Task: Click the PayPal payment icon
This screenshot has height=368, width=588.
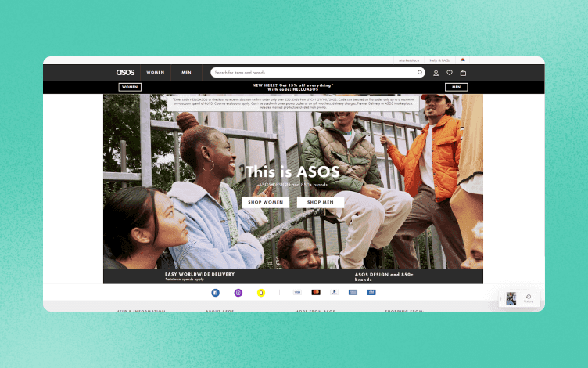Action: (x=334, y=292)
